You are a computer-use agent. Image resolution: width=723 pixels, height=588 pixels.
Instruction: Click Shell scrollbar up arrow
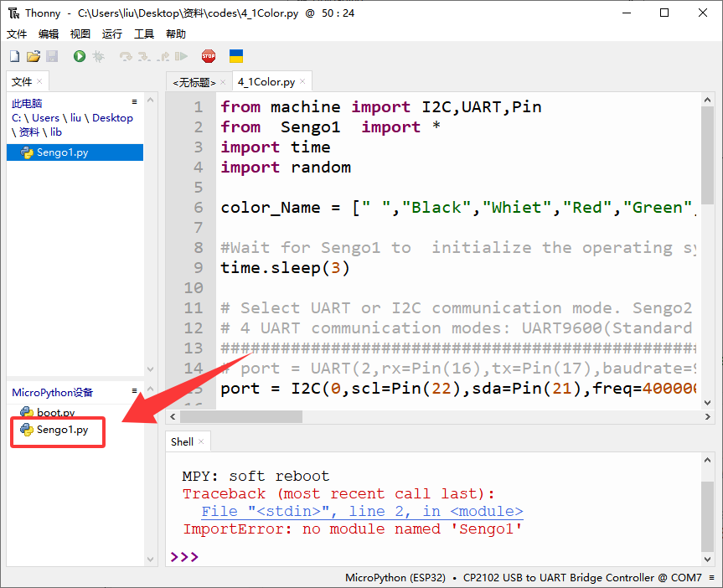pyautogui.click(x=707, y=460)
